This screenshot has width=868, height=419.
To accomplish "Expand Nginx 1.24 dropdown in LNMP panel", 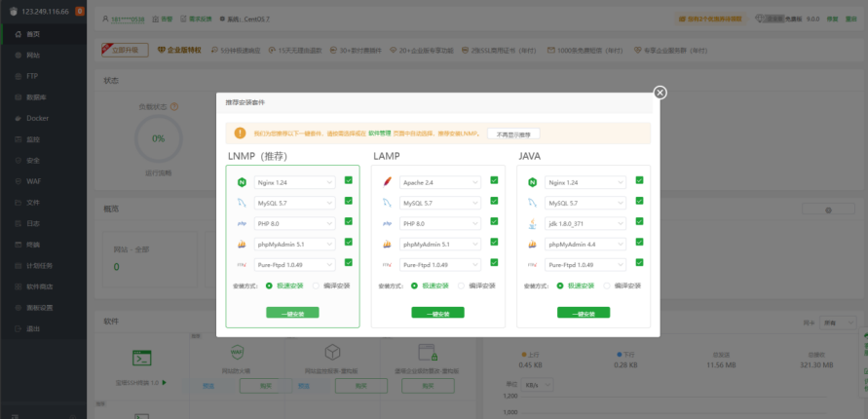I will [x=294, y=182].
